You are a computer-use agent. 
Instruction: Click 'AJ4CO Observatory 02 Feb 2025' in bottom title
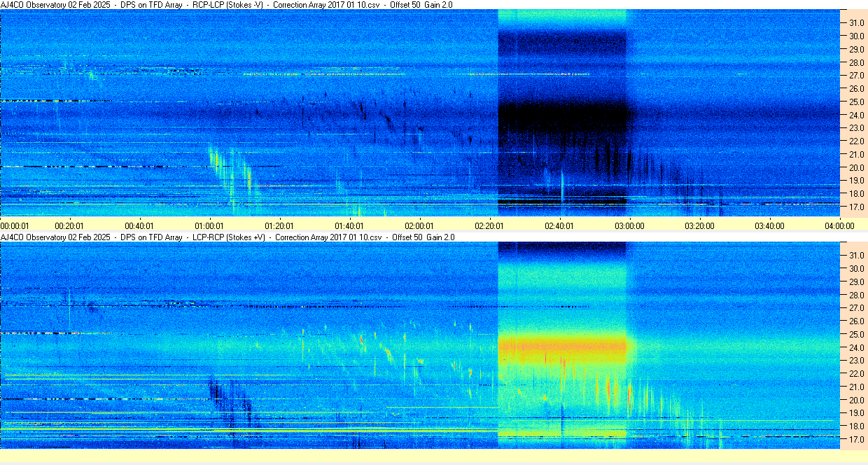[57, 237]
